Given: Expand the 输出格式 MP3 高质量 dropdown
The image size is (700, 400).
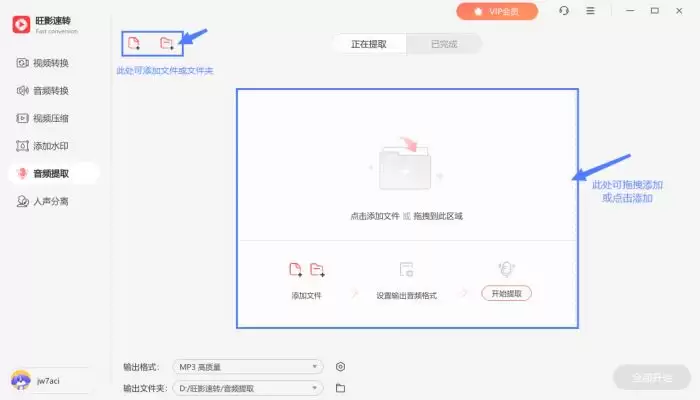Looking at the screenshot, I should coord(248,367).
